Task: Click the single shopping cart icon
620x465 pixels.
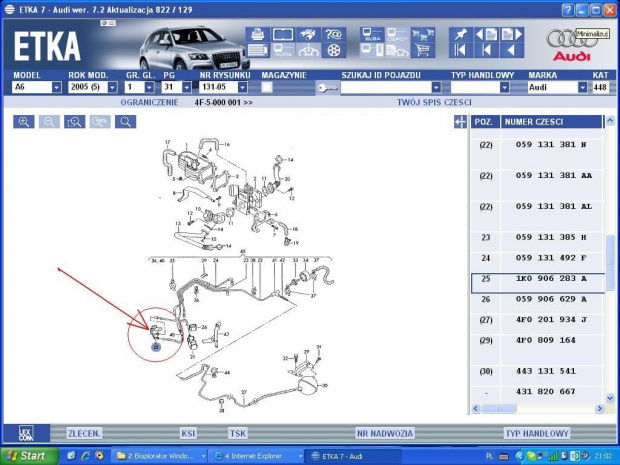Action: [x=423, y=50]
